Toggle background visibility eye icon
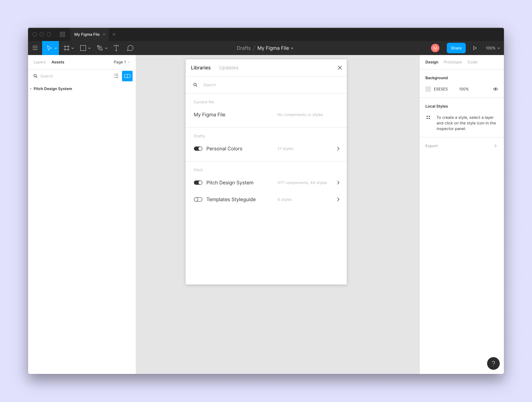Viewport: 532px width, 402px height. tap(496, 89)
